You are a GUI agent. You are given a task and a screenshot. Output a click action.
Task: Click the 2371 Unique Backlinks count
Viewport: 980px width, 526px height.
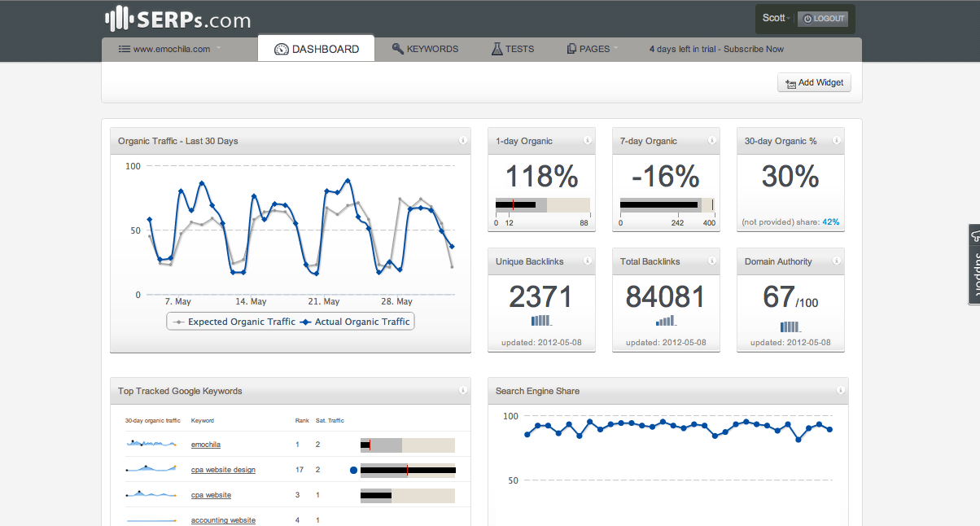tap(541, 297)
